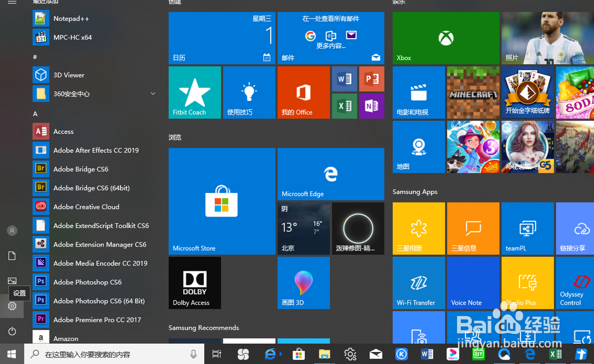Launch Adobe ExtendScript Toolkit CS6
The width and height of the screenshot is (594, 364).
(95, 226)
